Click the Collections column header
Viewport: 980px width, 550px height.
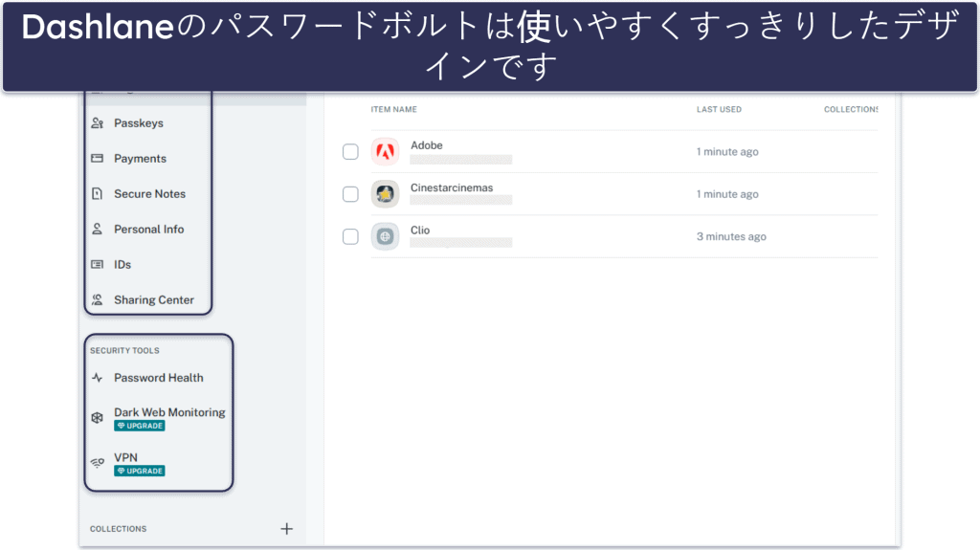[x=851, y=109]
